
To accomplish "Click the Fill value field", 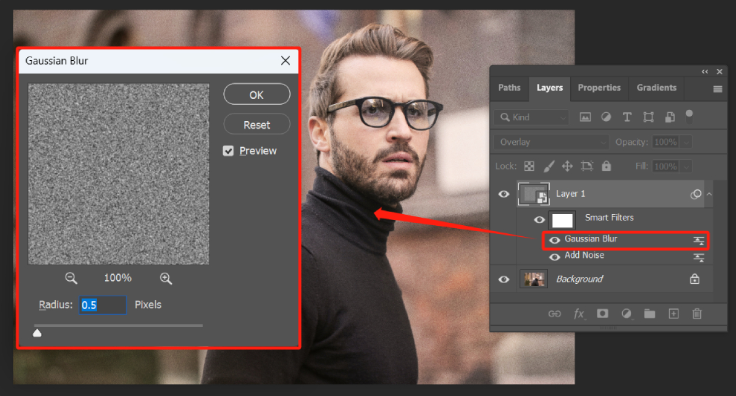I will point(666,167).
